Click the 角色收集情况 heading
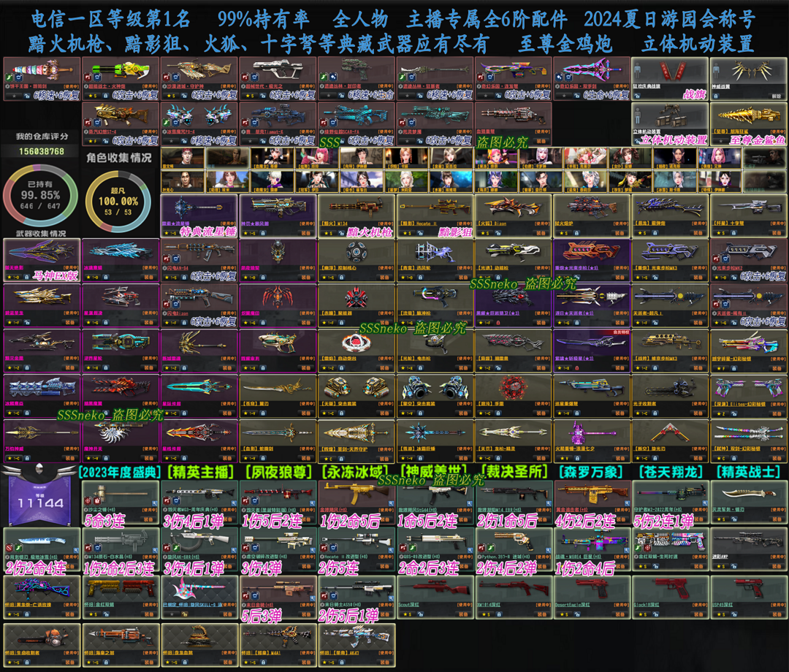Viewport: 789px width, 672px height. 119,158
